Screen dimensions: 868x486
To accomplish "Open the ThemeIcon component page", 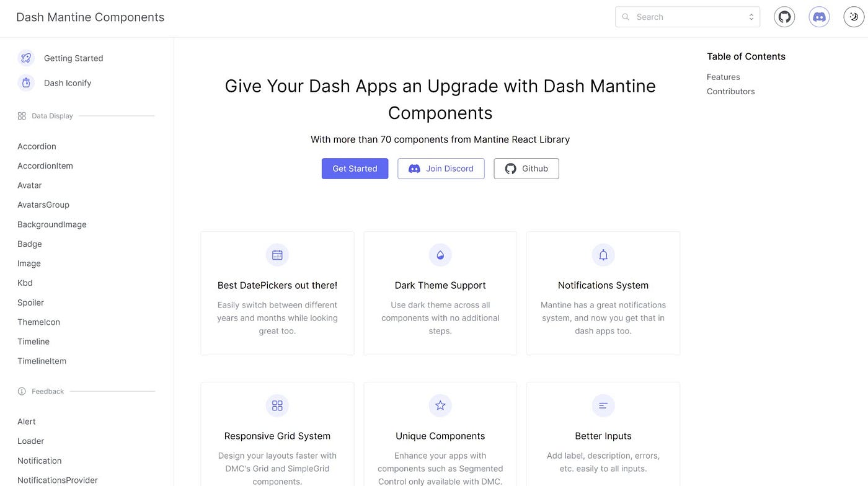I will click(x=38, y=322).
